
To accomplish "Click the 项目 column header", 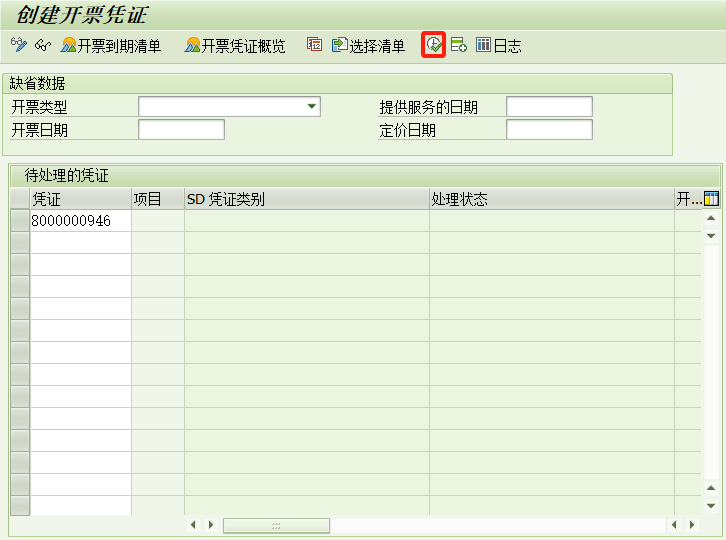I will (x=158, y=199).
